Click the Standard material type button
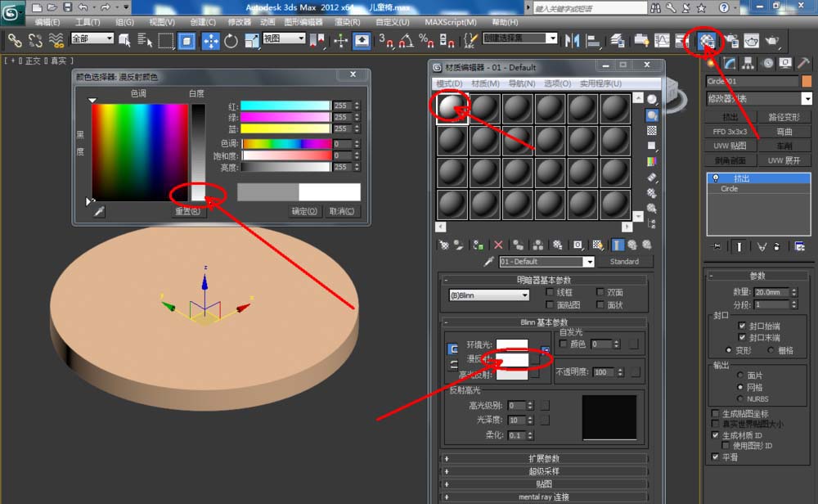 pos(624,262)
